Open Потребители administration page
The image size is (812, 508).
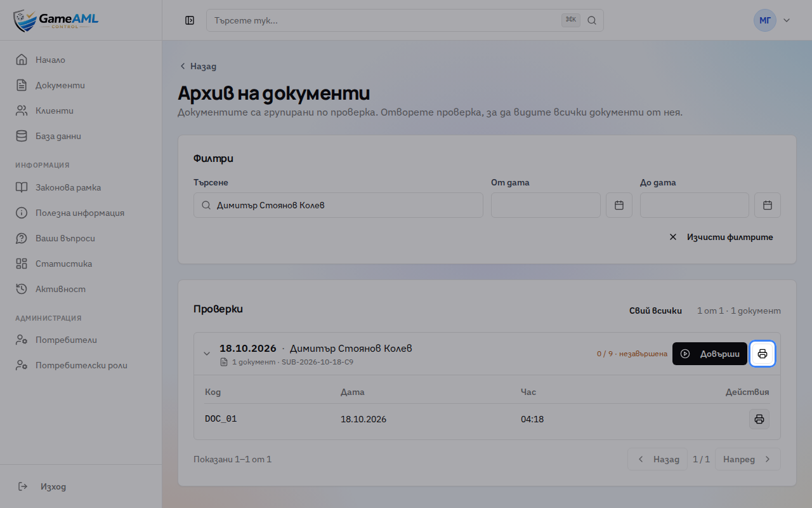81,340
